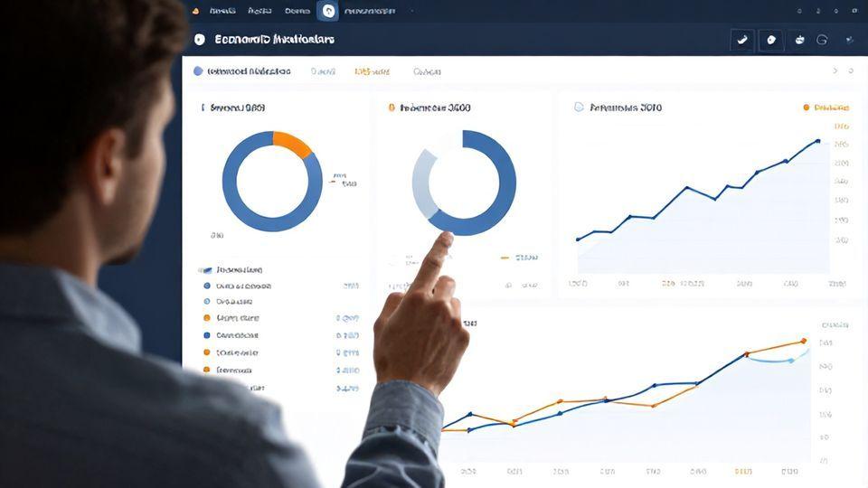The image size is (868, 488).
Task: Click the orange logo icon at top left
Action: coord(195,11)
